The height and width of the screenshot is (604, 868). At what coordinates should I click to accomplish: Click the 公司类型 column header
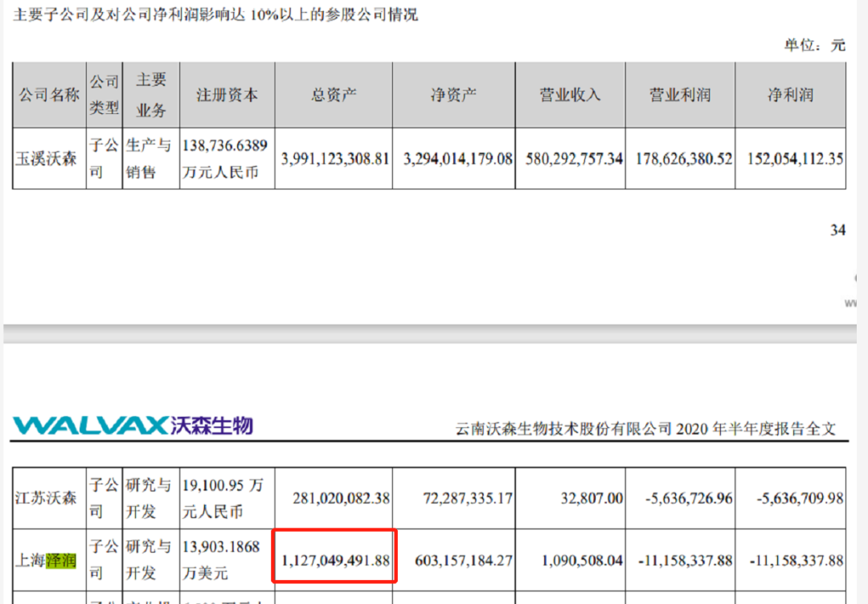[x=104, y=95]
